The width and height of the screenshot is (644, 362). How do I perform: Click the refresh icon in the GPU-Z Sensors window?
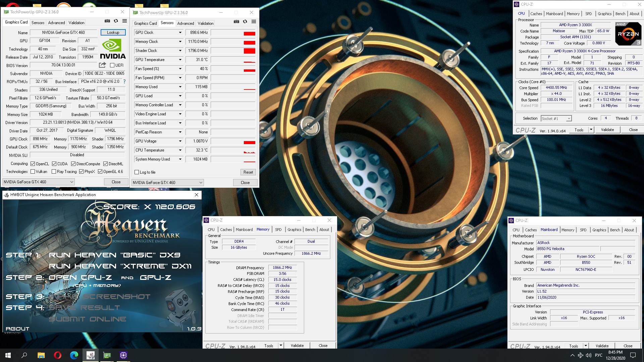pos(245,21)
